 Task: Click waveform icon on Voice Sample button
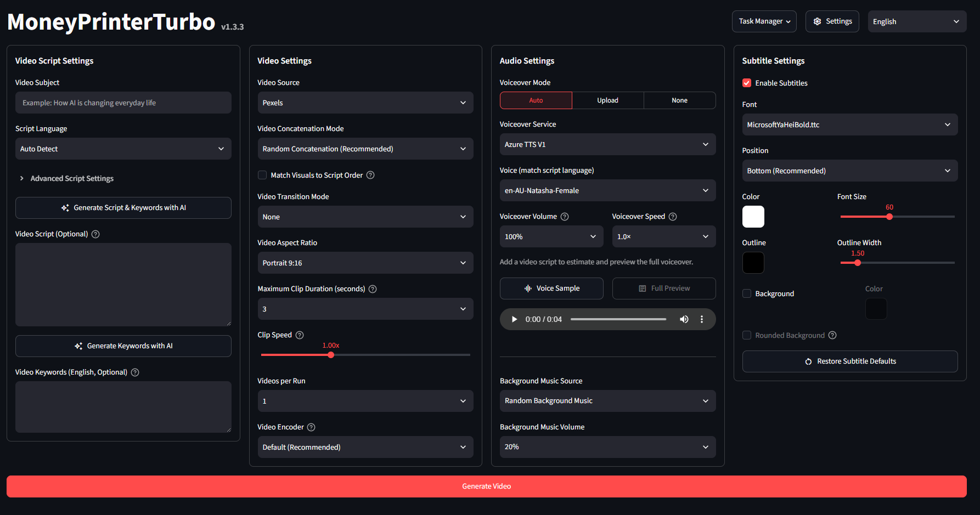(528, 288)
